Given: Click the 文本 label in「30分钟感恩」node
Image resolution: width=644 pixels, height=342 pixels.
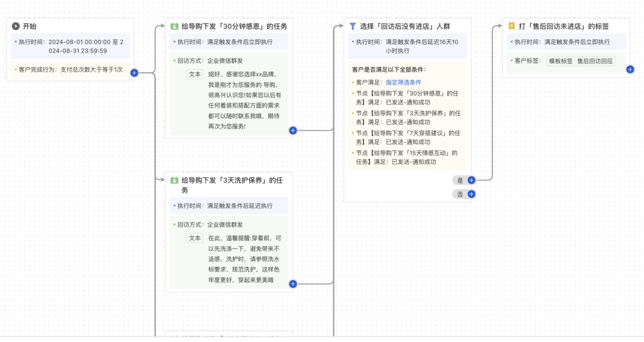Looking at the screenshot, I should [195, 74].
